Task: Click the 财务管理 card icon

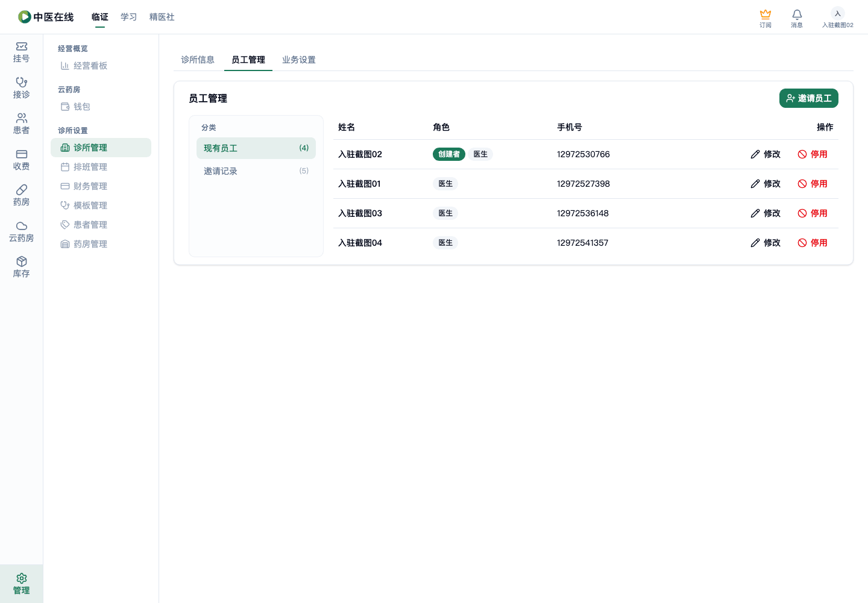Action: (65, 186)
